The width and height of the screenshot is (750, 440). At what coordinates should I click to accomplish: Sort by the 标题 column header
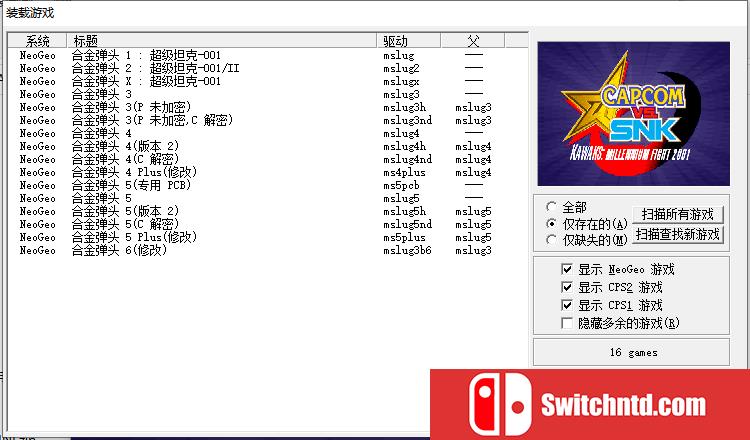221,41
